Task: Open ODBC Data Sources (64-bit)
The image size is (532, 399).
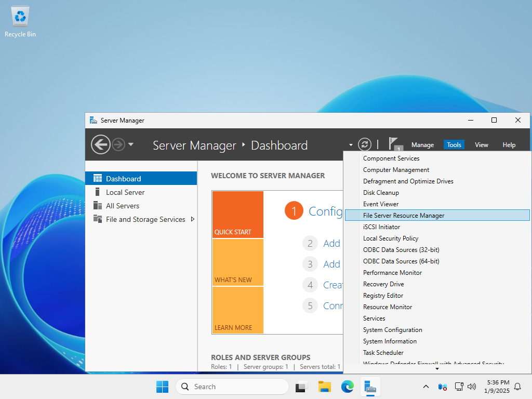Action: pos(437,261)
